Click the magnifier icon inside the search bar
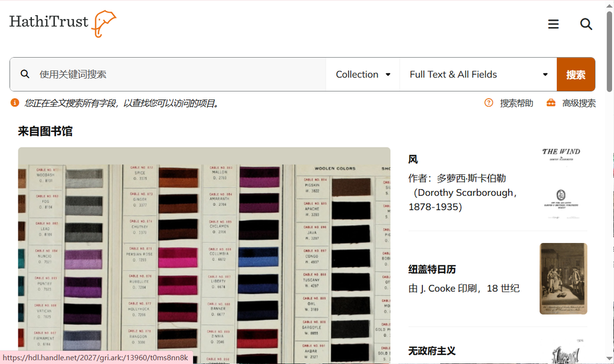The height and width of the screenshot is (364, 614). pos(25,74)
